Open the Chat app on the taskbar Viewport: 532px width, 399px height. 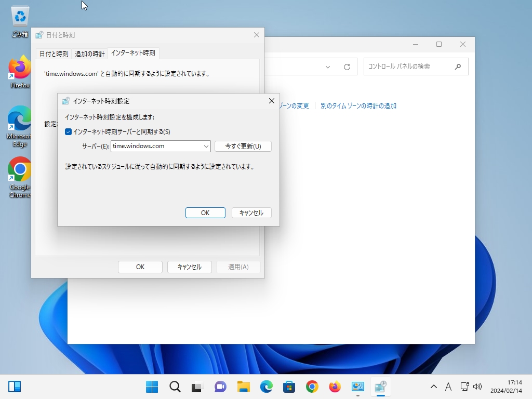pyautogui.click(x=220, y=387)
